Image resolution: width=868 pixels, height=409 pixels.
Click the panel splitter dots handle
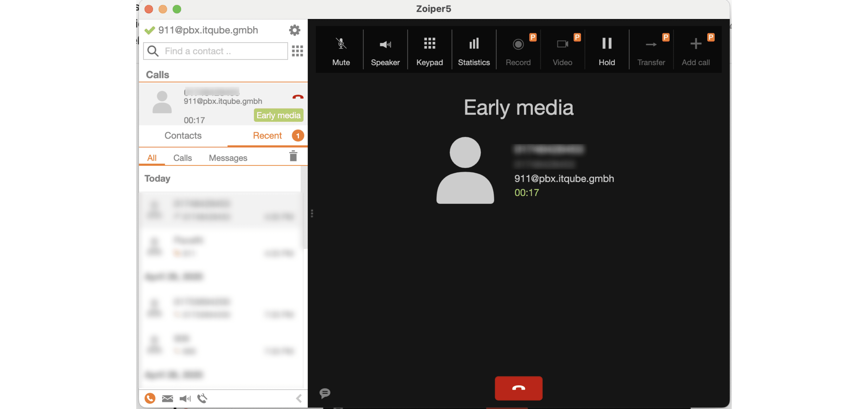(x=312, y=214)
